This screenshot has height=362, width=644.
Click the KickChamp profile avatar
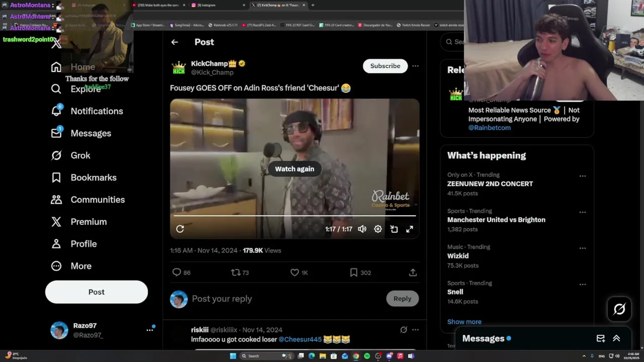tap(179, 68)
